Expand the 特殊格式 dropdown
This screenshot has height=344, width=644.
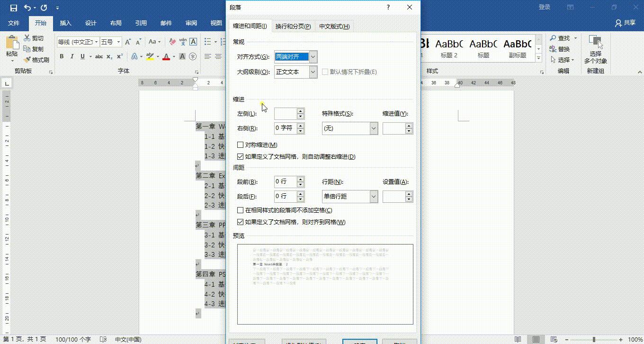click(374, 128)
